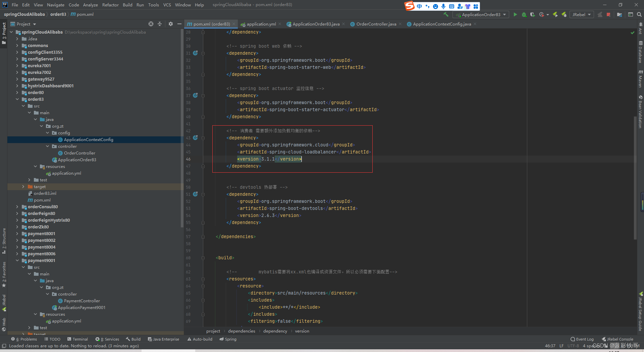Hide the Project panel minus icon

click(179, 24)
